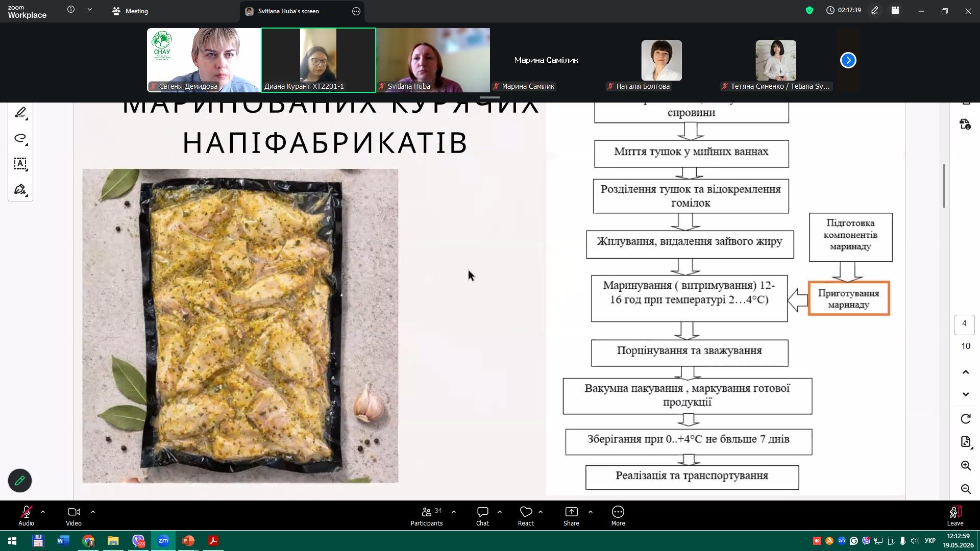Select the highlighter pen annotation tool

point(20,113)
